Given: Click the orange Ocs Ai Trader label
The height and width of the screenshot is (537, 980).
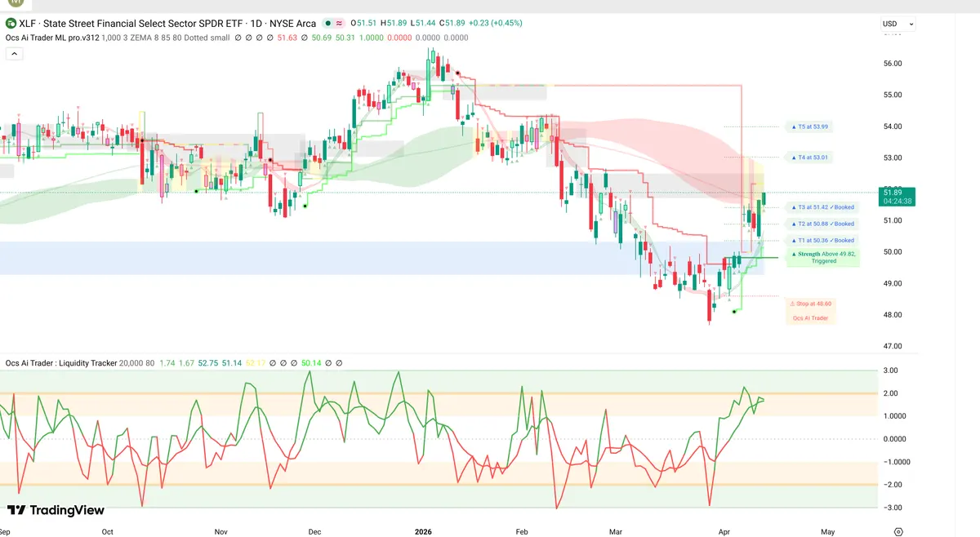Looking at the screenshot, I should tap(809, 317).
